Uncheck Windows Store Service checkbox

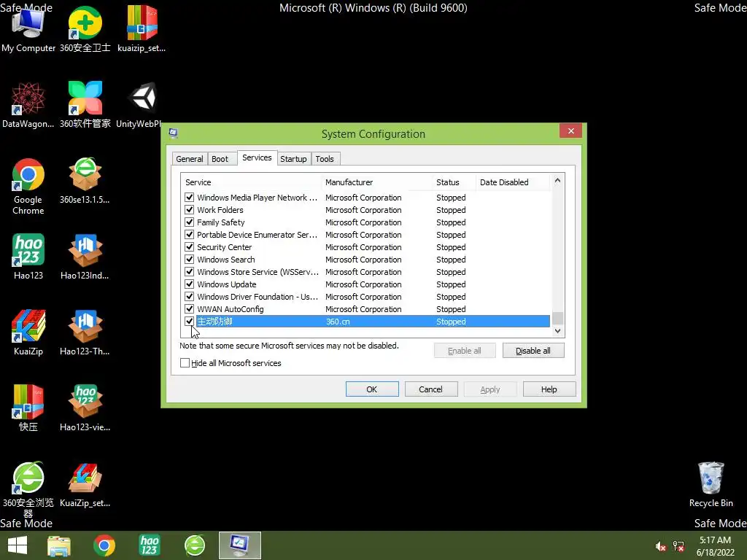coord(189,271)
